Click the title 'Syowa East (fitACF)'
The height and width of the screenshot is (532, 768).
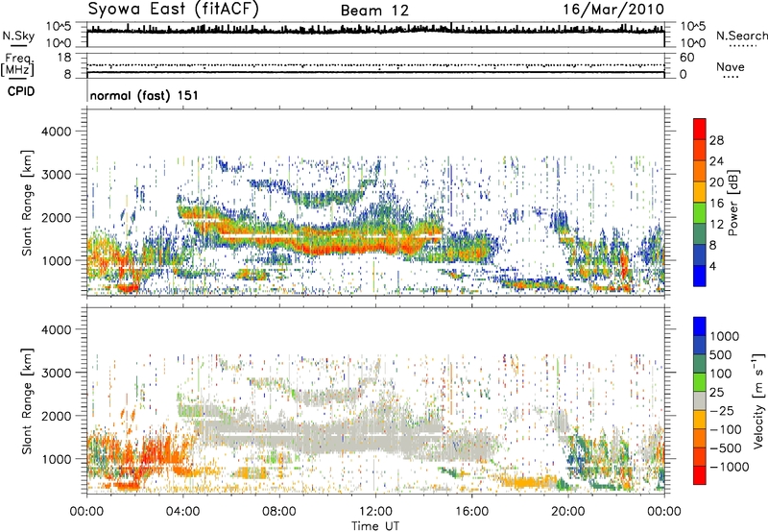click(173, 9)
